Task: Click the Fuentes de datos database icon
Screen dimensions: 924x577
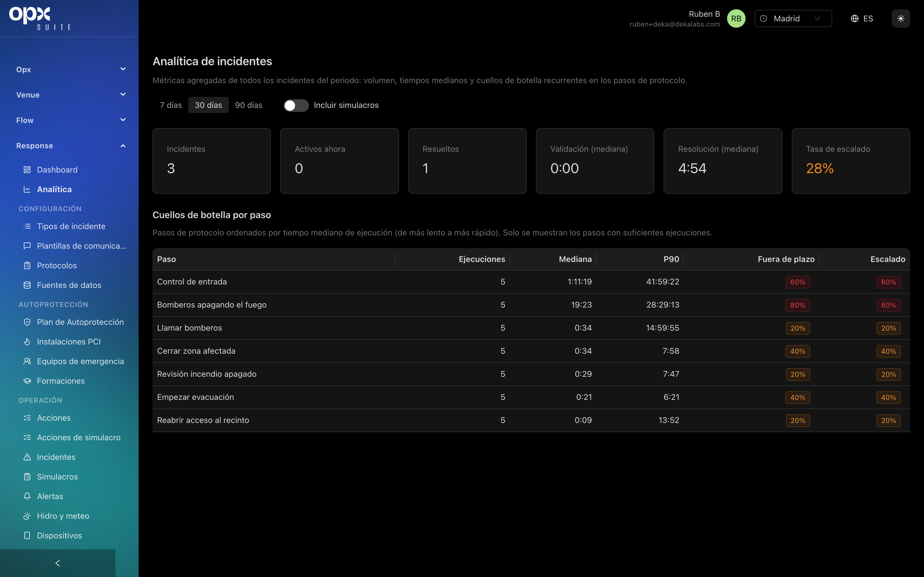Action: (27, 285)
